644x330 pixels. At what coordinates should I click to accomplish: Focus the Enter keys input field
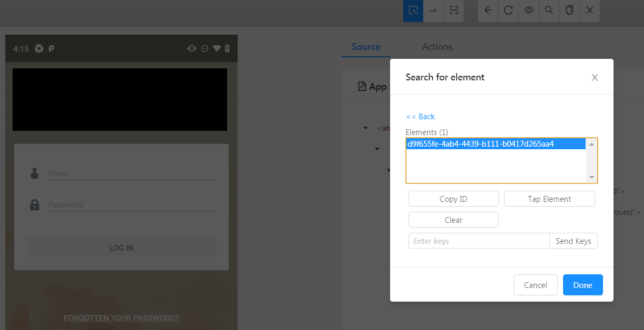coord(479,241)
